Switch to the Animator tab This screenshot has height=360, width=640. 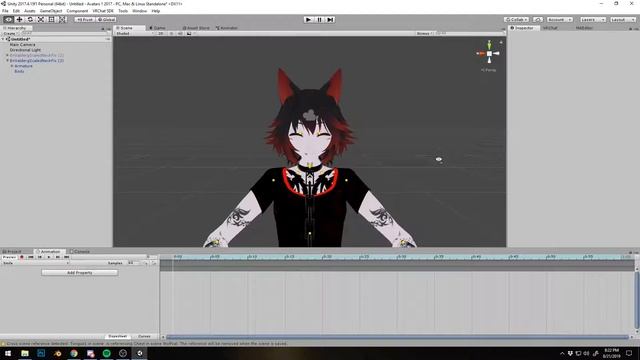(x=227, y=28)
